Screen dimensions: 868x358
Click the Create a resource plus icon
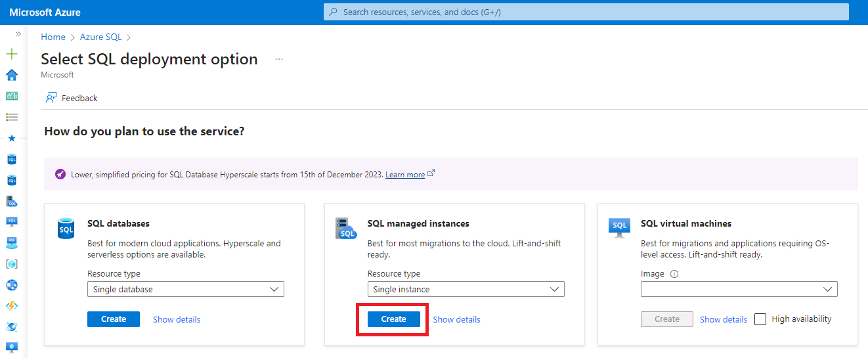(x=12, y=54)
